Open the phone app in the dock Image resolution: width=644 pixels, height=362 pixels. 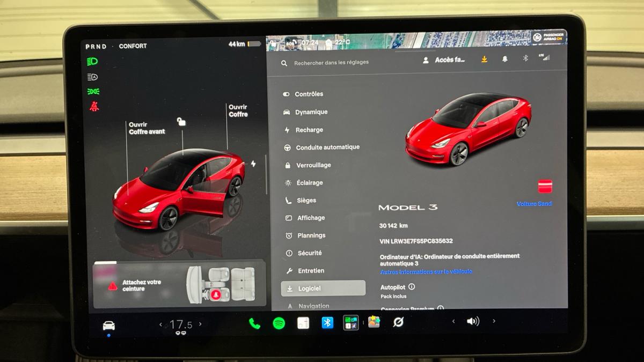(254, 323)
